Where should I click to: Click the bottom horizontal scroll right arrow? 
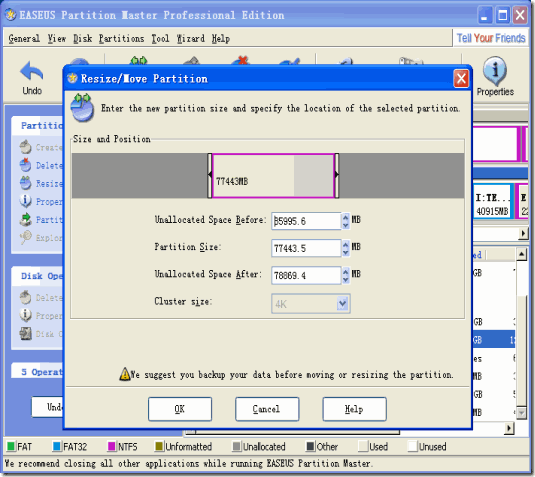509,428
